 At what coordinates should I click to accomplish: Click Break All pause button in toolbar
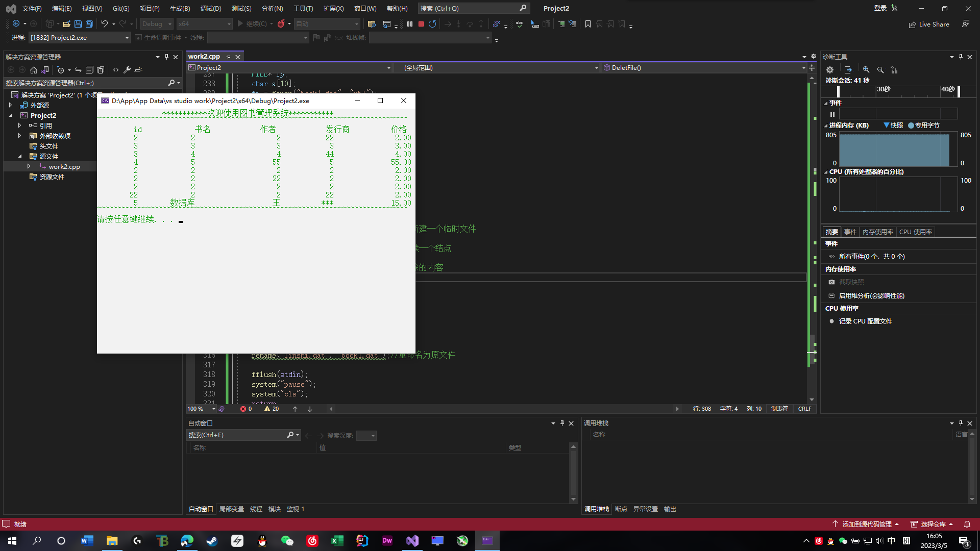(x=410, y=24)
